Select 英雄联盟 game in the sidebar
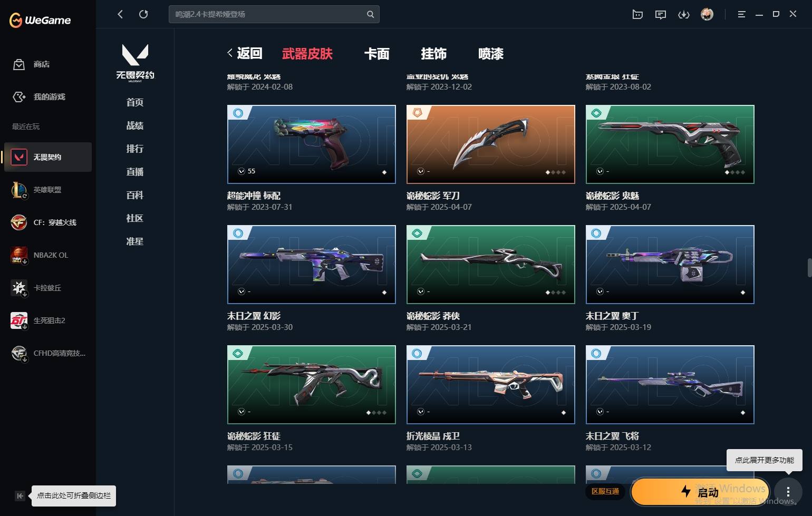This screenshot has height=516, width=812. pos(48,190)
